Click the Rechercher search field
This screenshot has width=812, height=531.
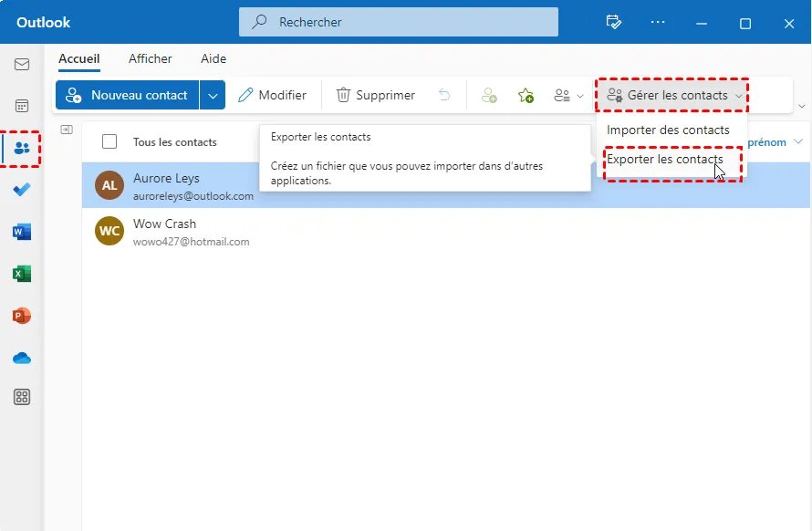coord(398,22)
